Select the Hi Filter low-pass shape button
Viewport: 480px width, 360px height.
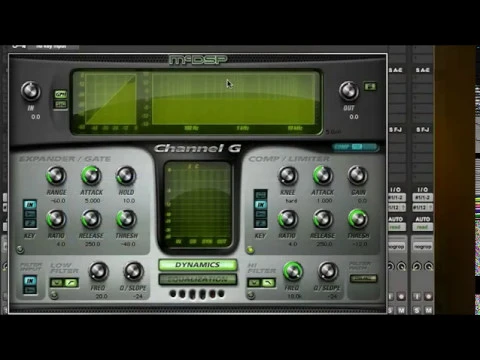pos(269,283)
